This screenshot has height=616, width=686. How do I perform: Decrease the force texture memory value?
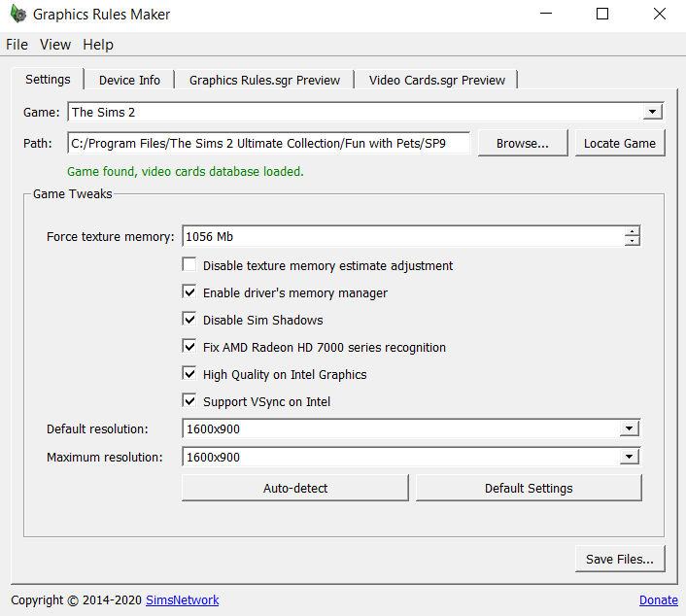[x=633, y=242]
